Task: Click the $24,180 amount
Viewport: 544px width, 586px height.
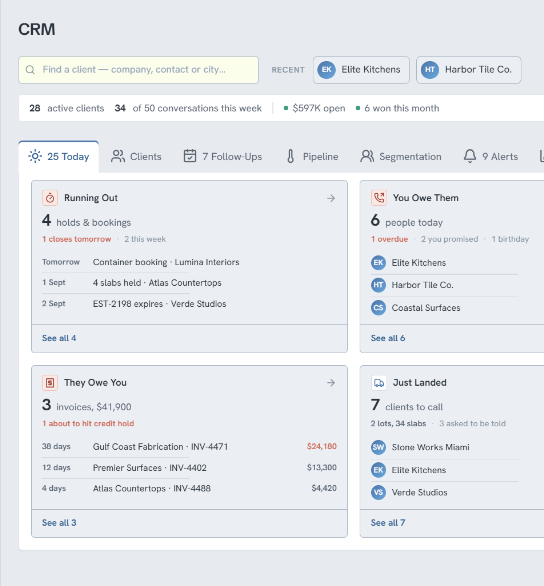Action: coord(322,446)
